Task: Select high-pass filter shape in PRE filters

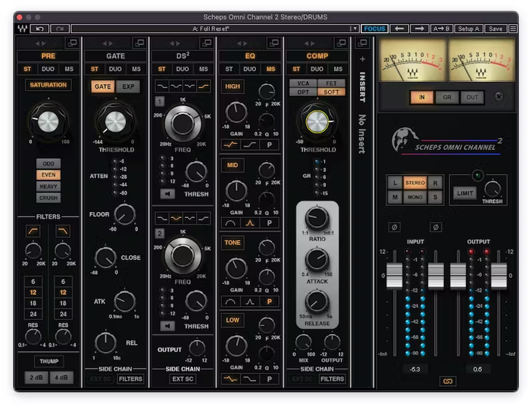Action: [x=33, y=231]
